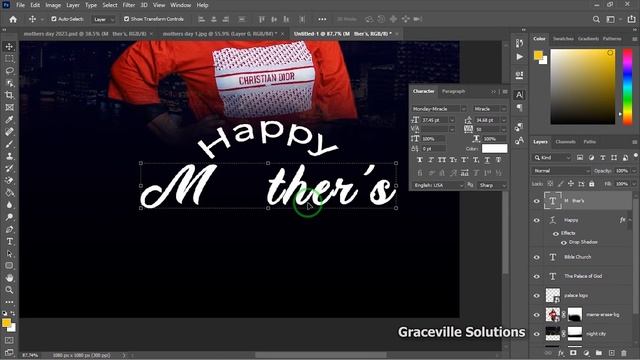Add layer mask in Layers panel
The image size is (640, 360).
point(573,353)
